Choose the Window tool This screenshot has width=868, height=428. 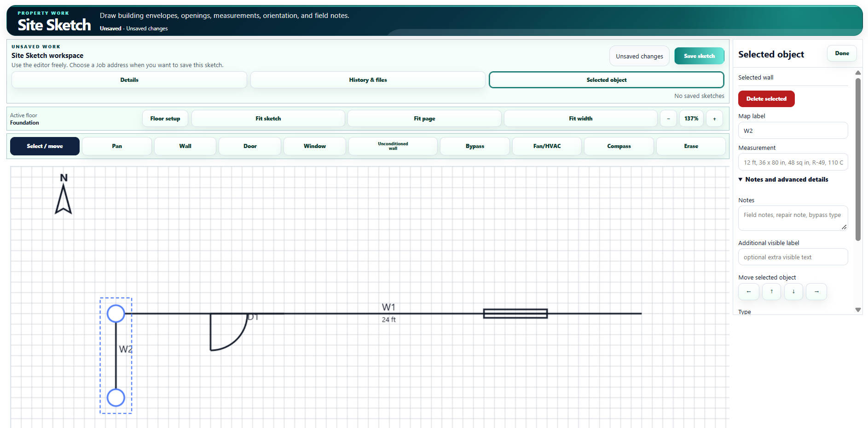point(315,146)
